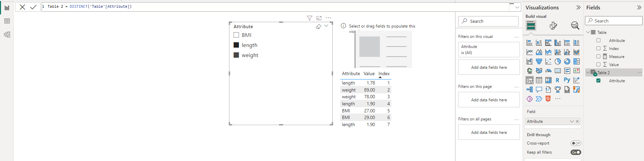Screen dimensions: 644x161
Task: Click the filter icon above the slicer
Action: point(310,18)
